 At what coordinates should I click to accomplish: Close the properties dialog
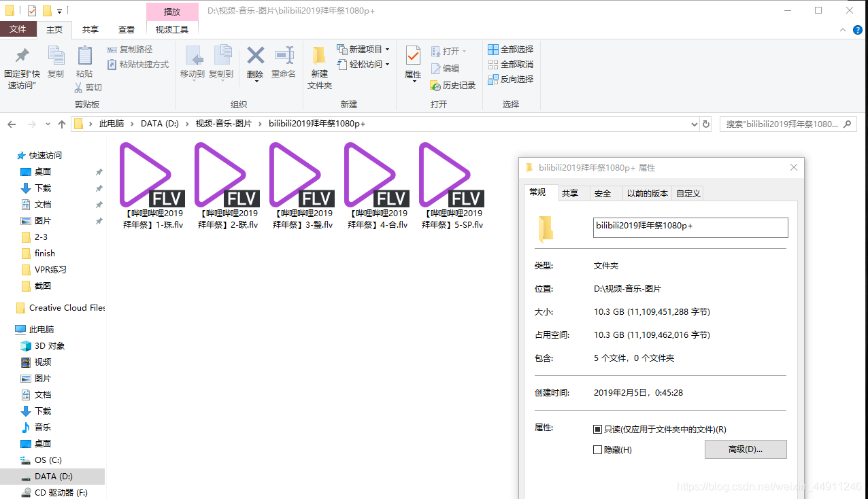tap(794, 168)
